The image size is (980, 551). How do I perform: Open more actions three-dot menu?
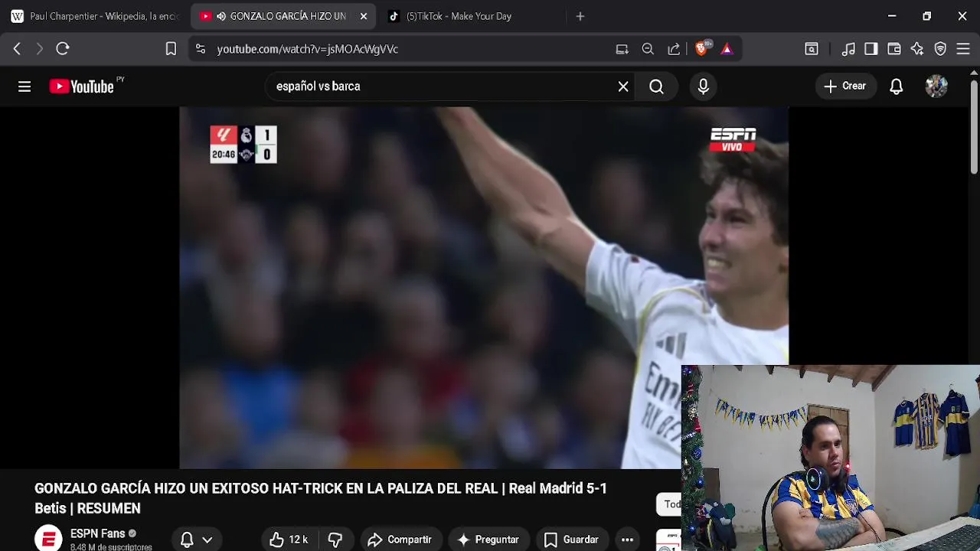tap(627, 540)
